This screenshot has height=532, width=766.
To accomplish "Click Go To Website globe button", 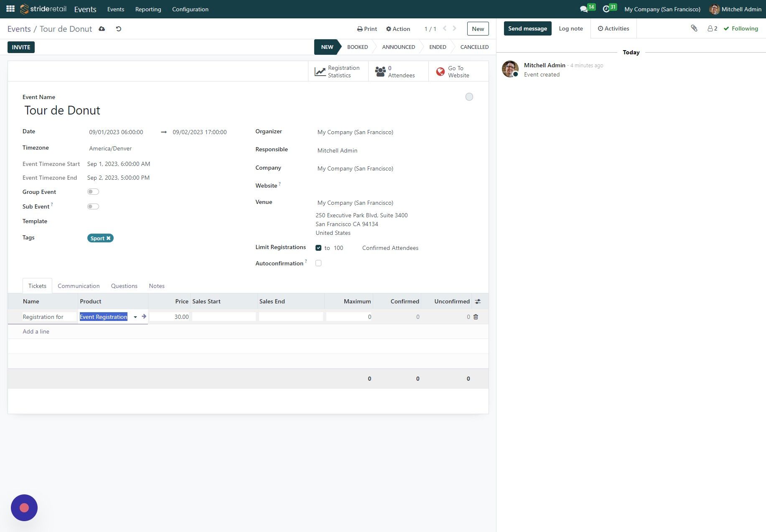I will (458, 71).
